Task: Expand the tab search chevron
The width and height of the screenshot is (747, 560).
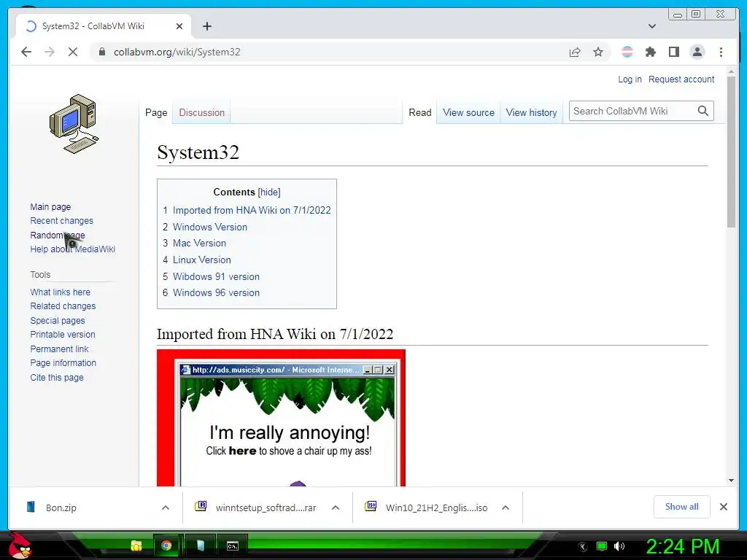Action: (x=652, y=26)
